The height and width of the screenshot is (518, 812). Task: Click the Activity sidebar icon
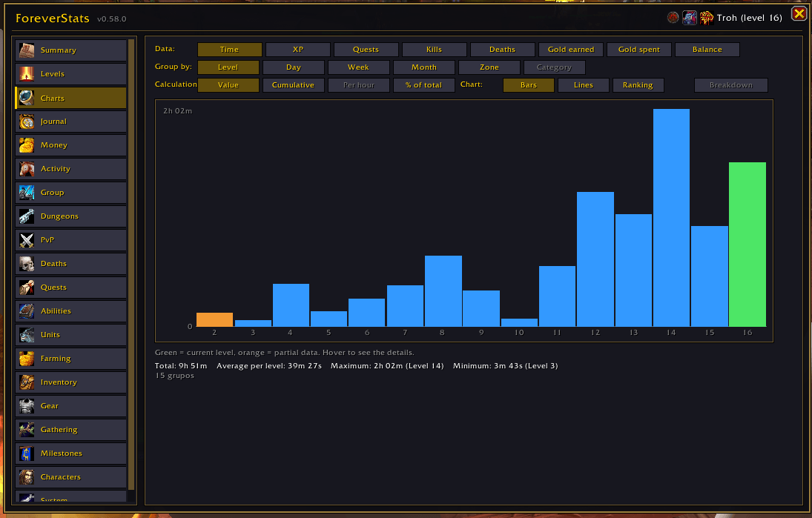(x=27, y=169)
